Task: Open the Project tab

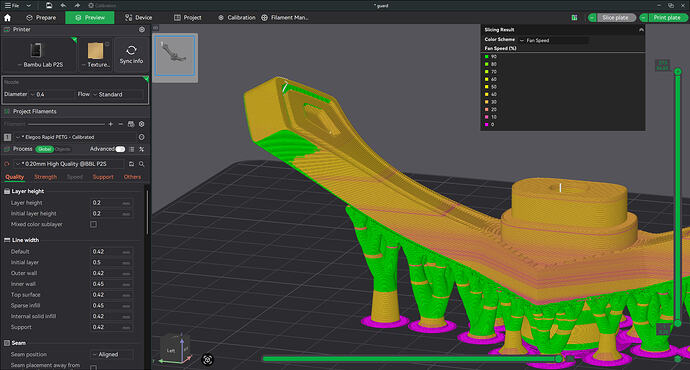Action: click(188, 18)
